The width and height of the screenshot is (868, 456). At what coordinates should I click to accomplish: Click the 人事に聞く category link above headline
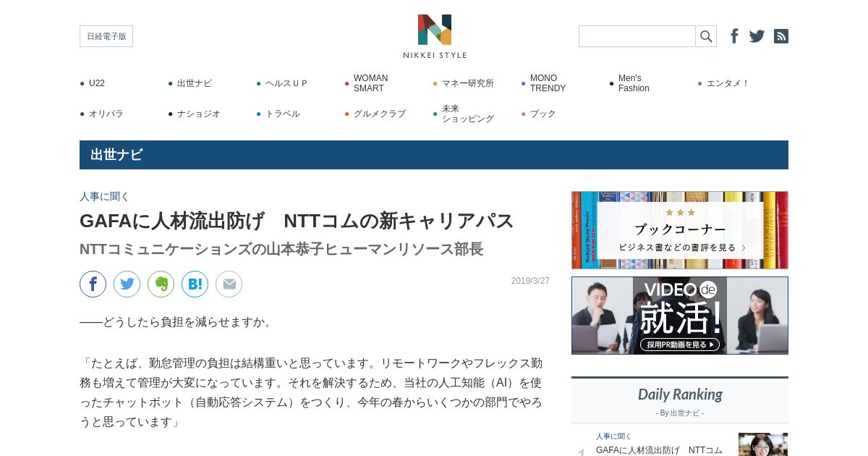[104, 196]
